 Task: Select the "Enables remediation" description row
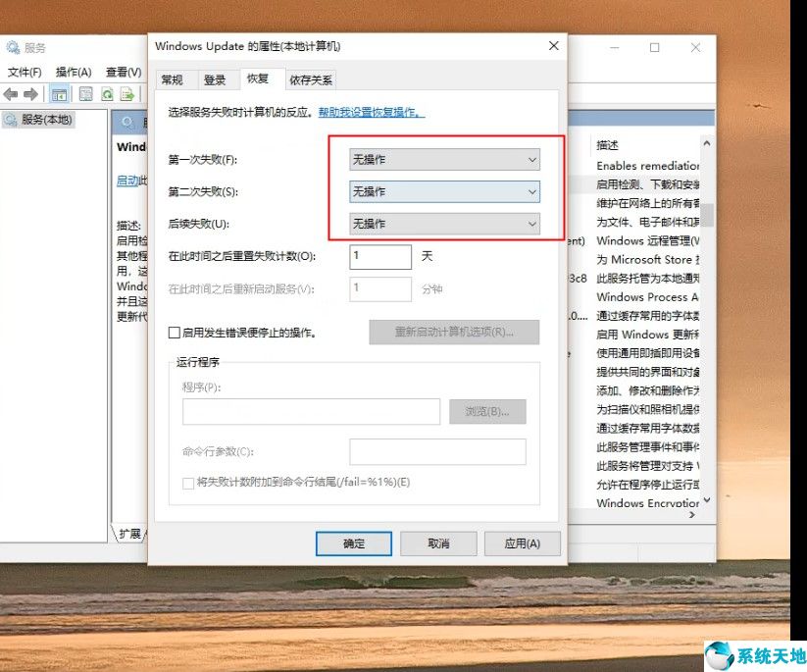[x=647, y=166]
